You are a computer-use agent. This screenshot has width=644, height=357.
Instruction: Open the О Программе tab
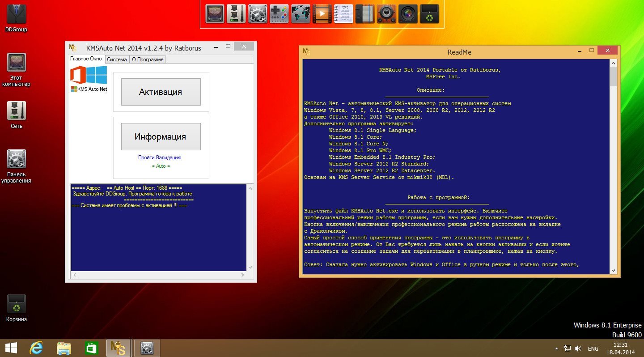click(148, 59)
